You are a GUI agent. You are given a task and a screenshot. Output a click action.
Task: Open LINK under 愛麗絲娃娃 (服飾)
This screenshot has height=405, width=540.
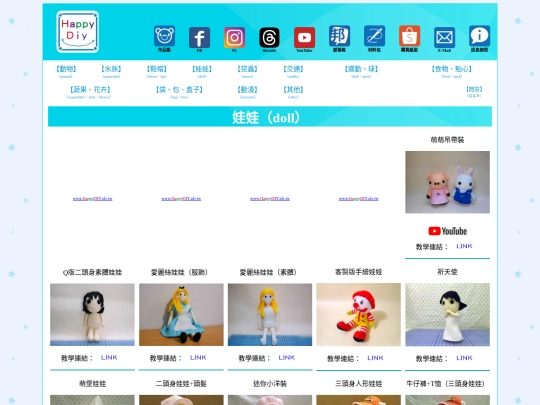198,358
